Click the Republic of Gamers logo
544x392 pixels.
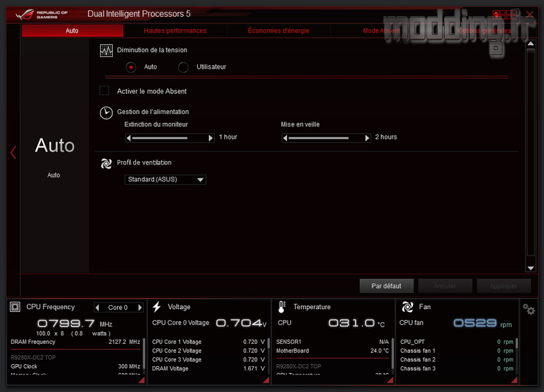pos(42,14)
